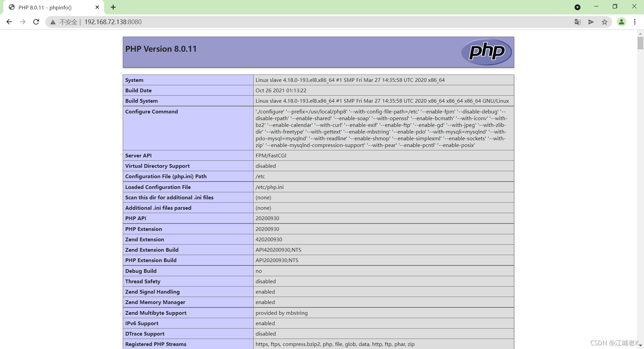Go forward to the next page
The image size is (644, 349).
(22, 22)
